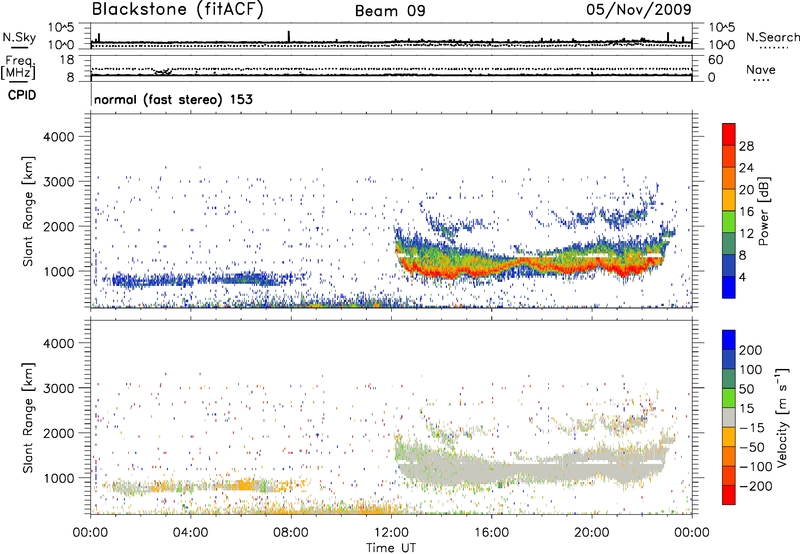Click the '20:00' time tick label
Screen dimensions: 800x554
(x=591, y=533)
